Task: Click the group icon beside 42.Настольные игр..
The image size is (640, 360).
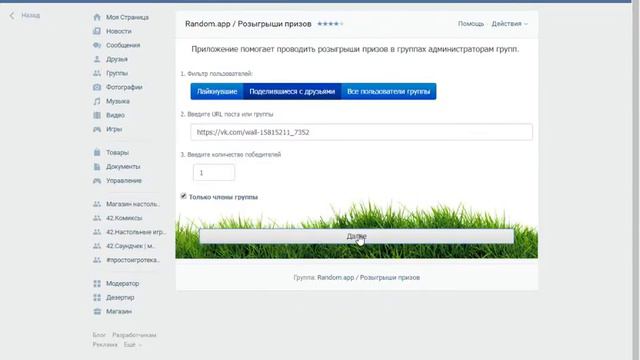Action: [97, 232]
